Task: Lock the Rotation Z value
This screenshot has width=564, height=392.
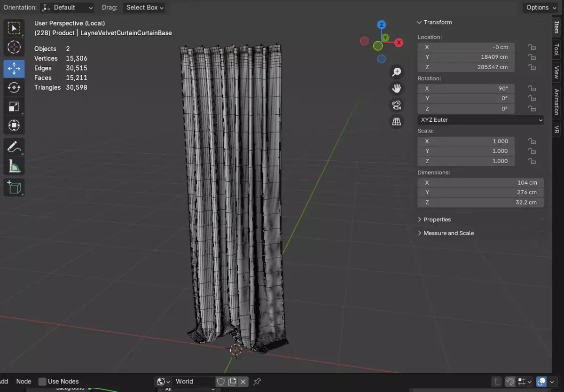Action: point(532,109)
